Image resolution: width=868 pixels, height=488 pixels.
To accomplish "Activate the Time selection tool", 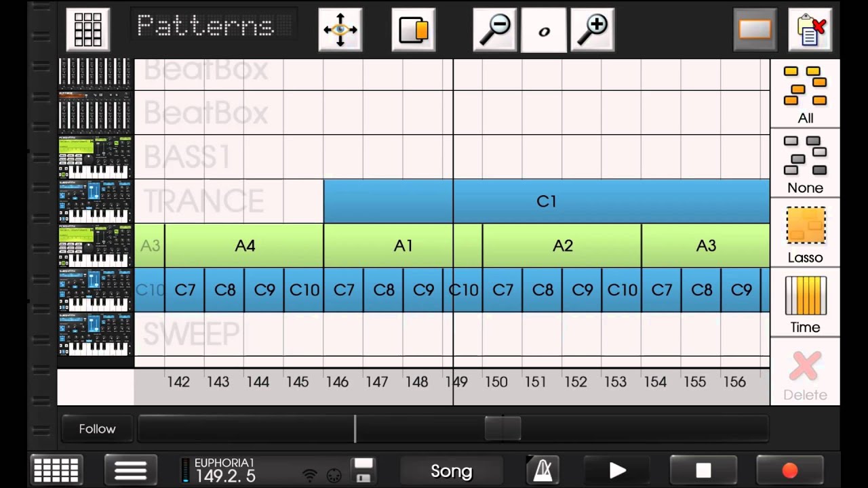I will pyautogui.click(x=805, y=303).
